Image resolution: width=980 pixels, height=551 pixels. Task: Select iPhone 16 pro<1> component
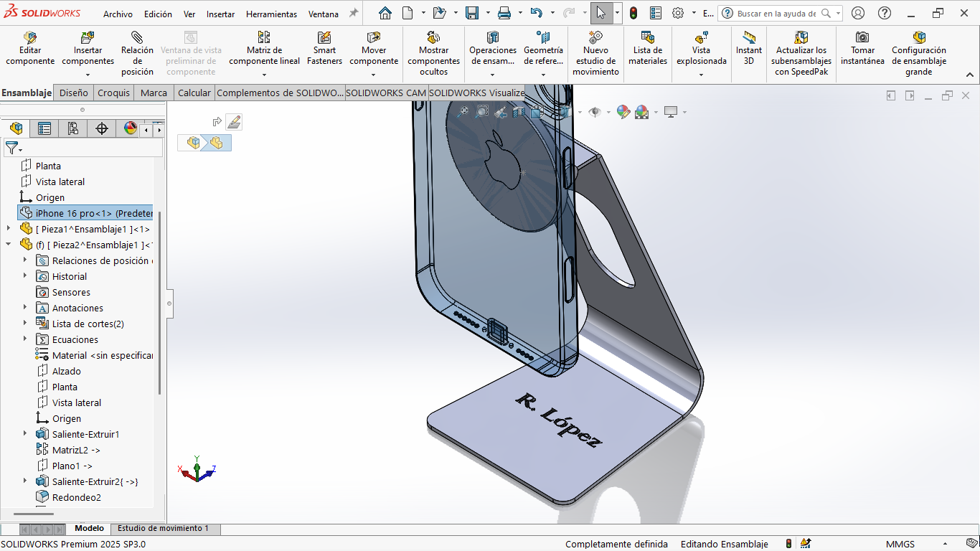(x=85, y=213)
